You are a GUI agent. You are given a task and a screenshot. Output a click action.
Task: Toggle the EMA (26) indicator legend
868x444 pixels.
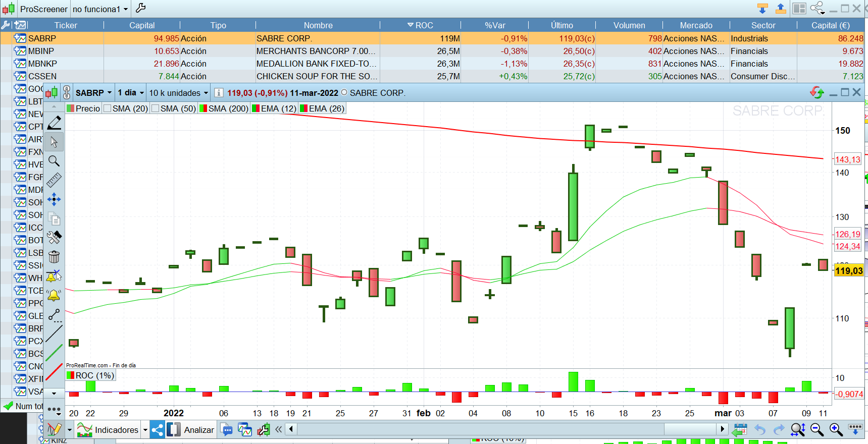(x=322, y=108)
